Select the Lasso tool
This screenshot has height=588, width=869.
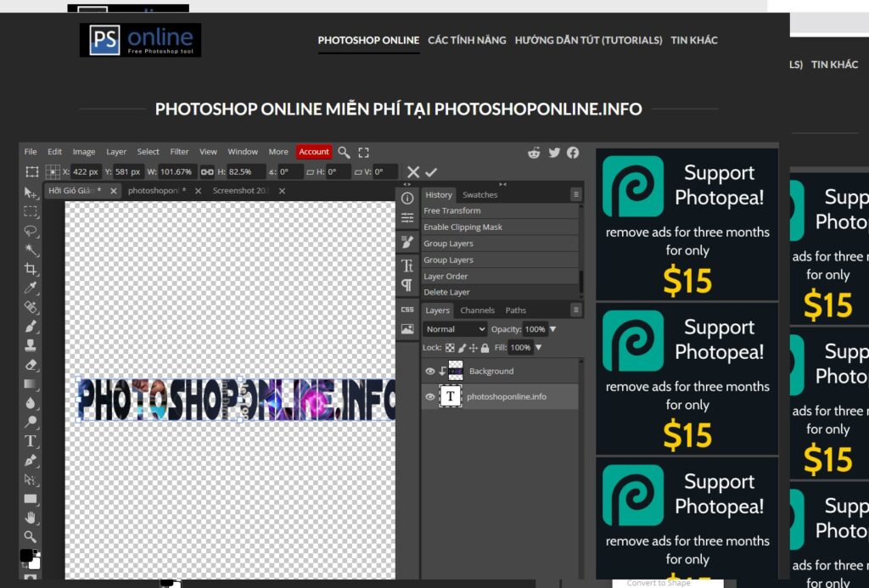point(31,231)
